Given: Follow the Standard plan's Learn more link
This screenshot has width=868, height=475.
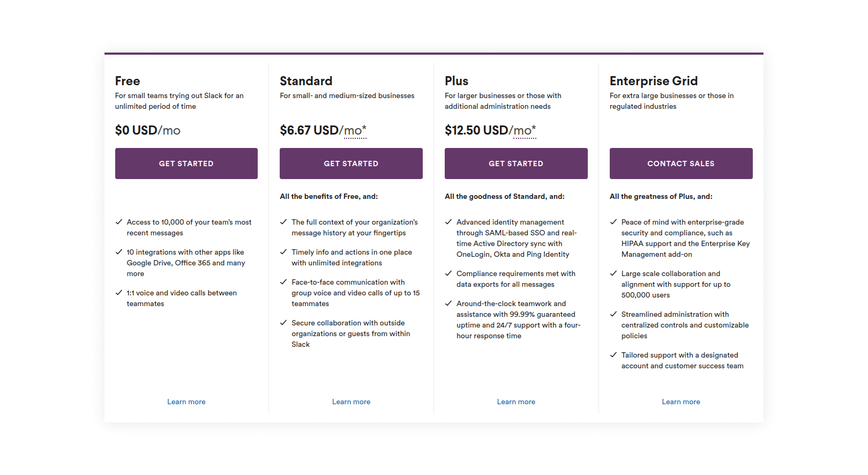Looking at the screenshot, I should click(351, 402).
